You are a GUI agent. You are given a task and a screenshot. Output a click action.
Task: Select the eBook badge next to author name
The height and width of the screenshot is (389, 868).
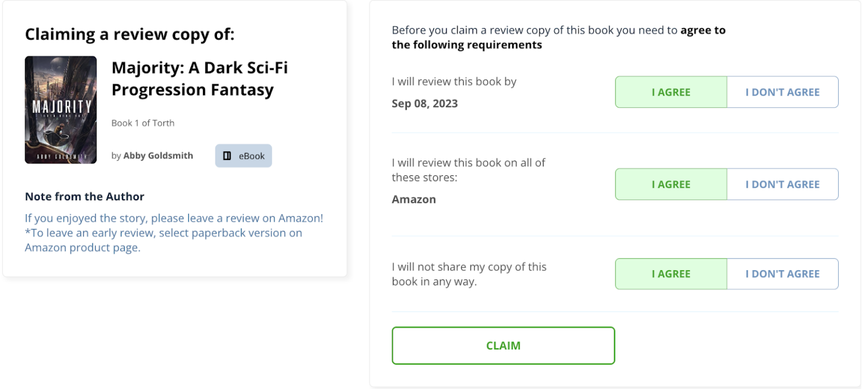tap(243, 155)
